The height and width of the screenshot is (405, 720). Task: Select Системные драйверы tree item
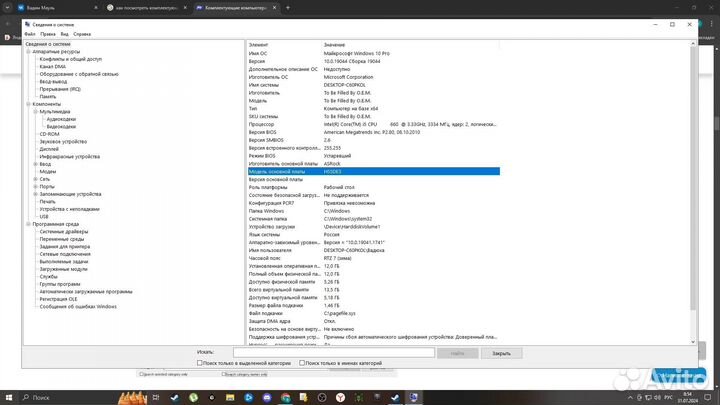(64, 231)
